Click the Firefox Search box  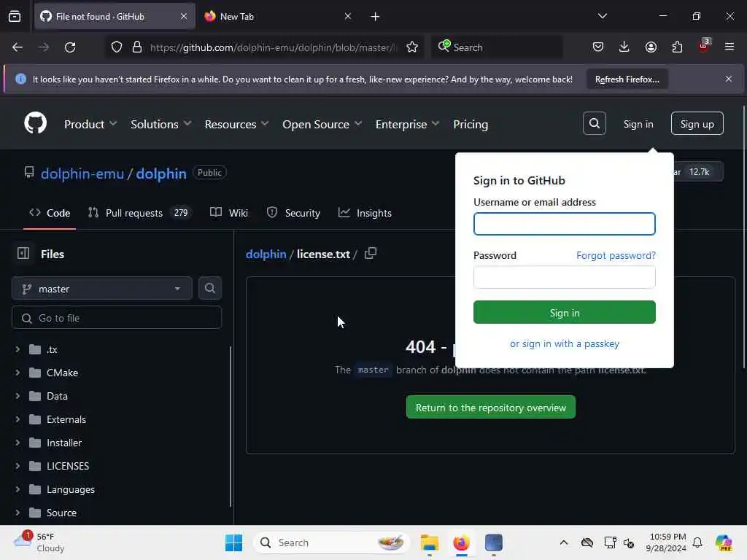click(497, 47)
